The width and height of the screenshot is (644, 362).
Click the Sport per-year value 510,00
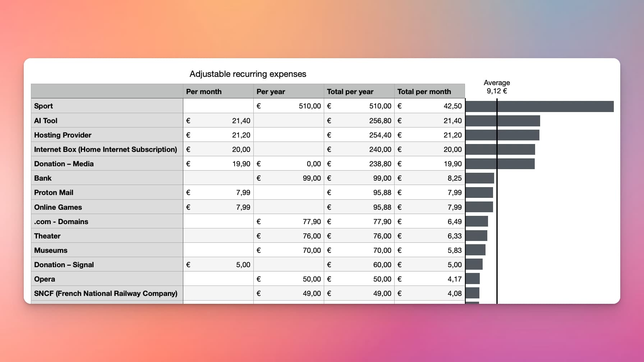289,106
